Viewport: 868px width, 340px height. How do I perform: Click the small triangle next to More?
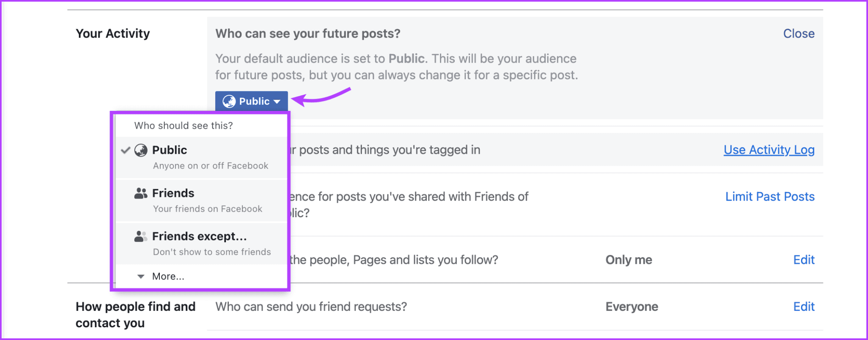(140, 276)
